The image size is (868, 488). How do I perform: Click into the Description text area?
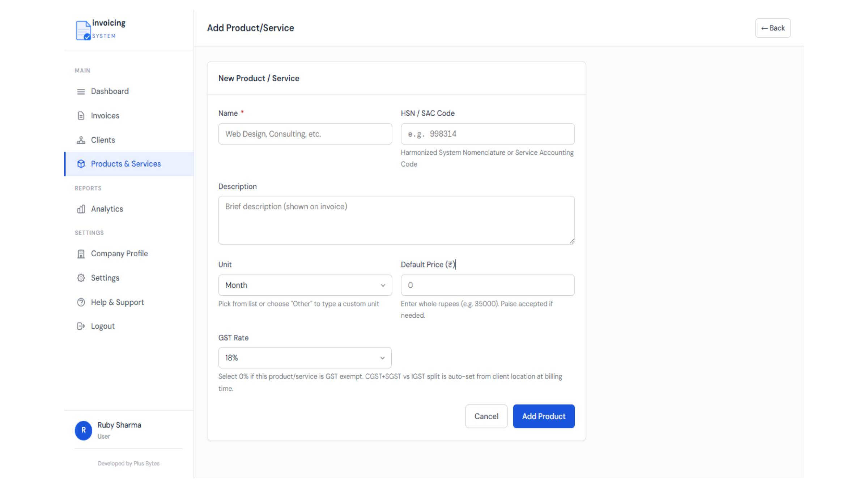tap(396, 220)
